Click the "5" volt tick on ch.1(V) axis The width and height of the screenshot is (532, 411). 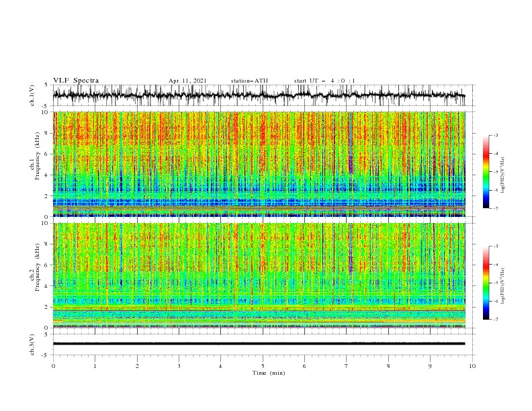tap(46, 85)
